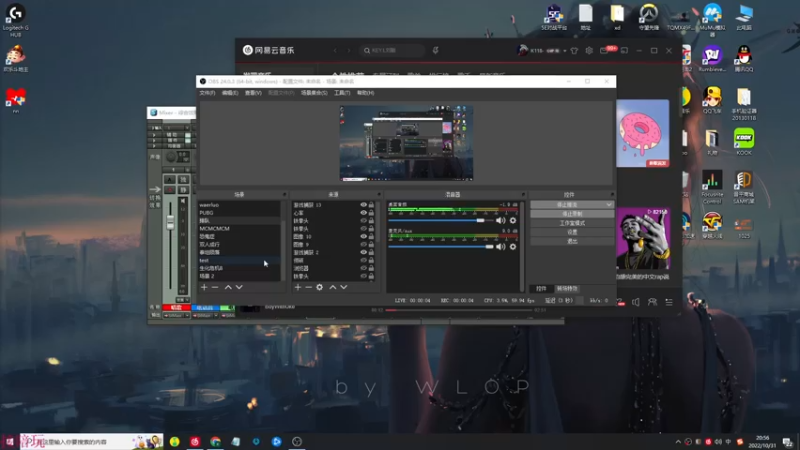Screen dimensions: 800x450
Task: Switch NetEase Music to mini mode icon
Action: [624, 51]
